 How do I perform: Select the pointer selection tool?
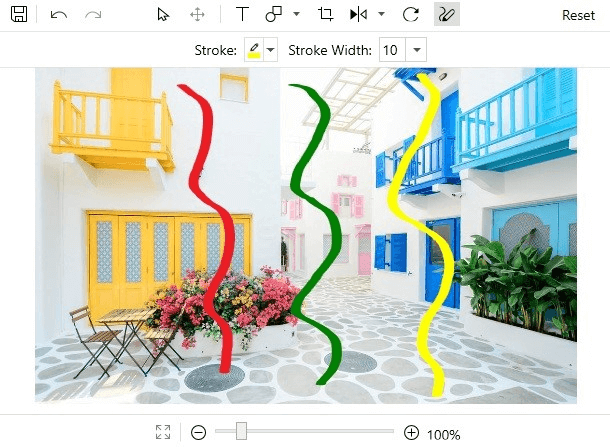163,15
